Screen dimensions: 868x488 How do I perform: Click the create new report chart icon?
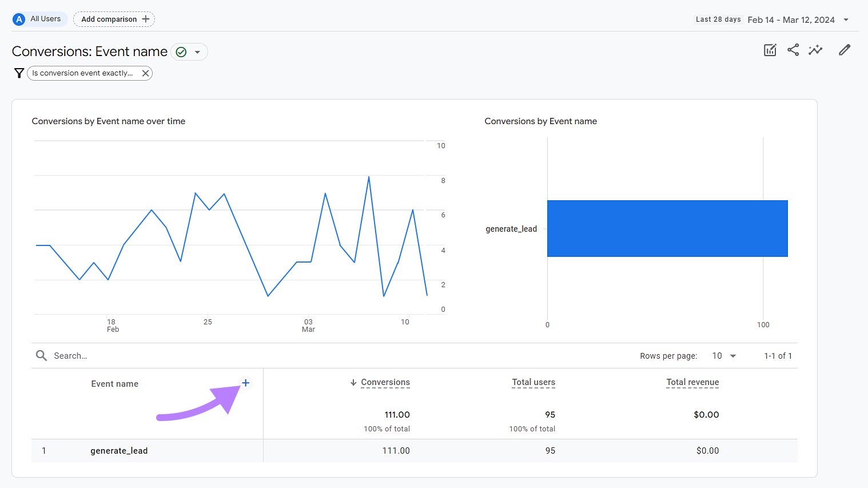770,50
